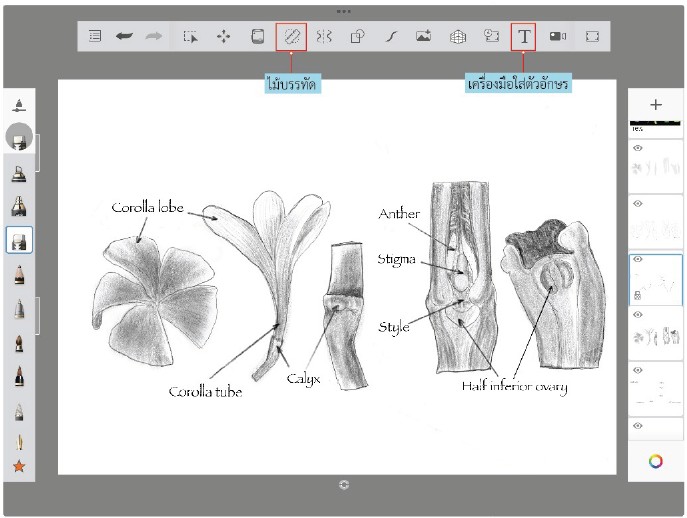
Task: Select the Ruler tool
Action: click(291, 36)
